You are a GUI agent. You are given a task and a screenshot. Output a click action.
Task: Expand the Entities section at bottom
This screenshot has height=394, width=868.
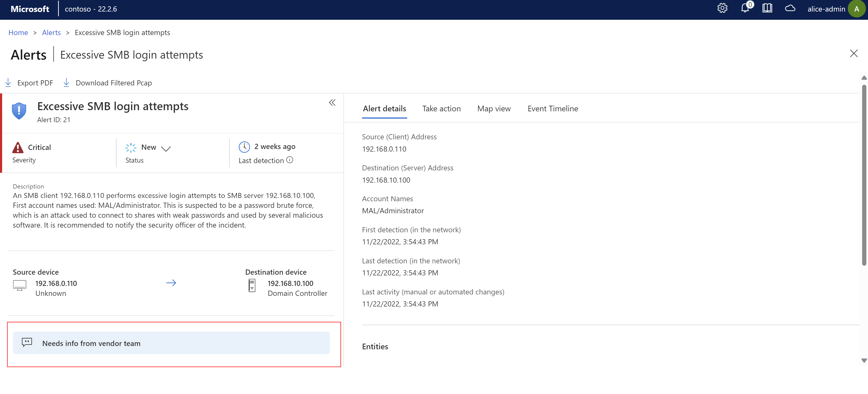(x=376, y=346)
